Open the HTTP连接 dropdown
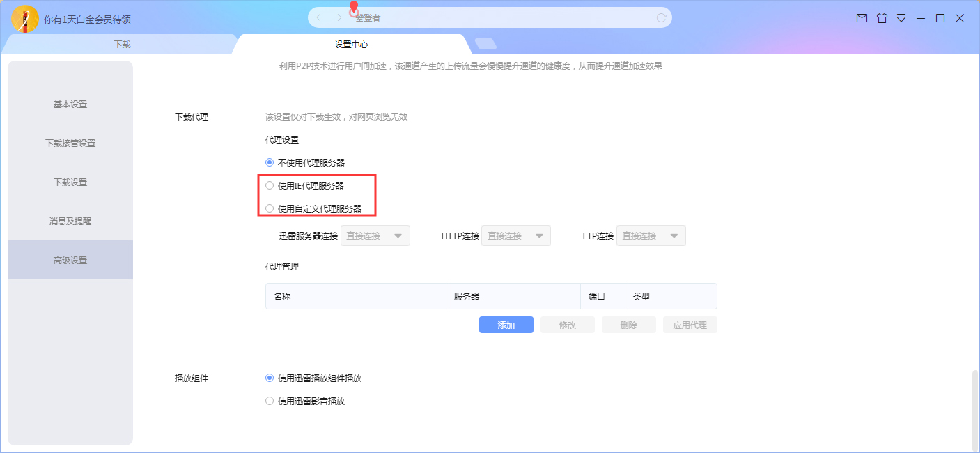Image resolution: width=980 pixels, height=453 pixels. pos(515,236)
